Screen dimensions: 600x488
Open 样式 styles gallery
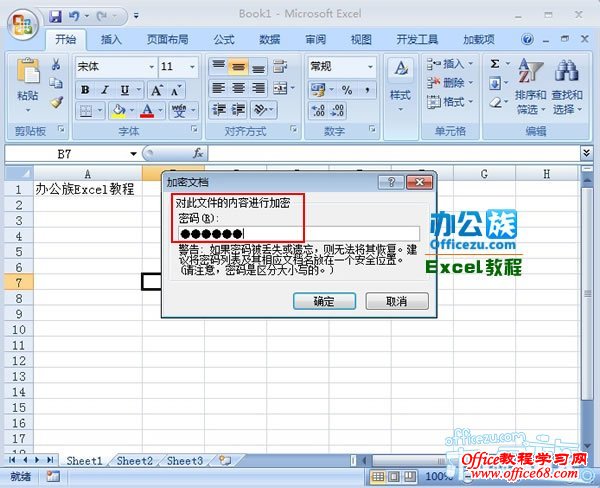coord(400,87)
